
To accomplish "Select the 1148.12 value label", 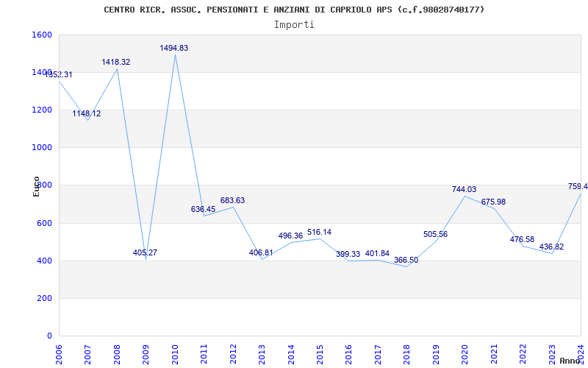I will 87,113.
